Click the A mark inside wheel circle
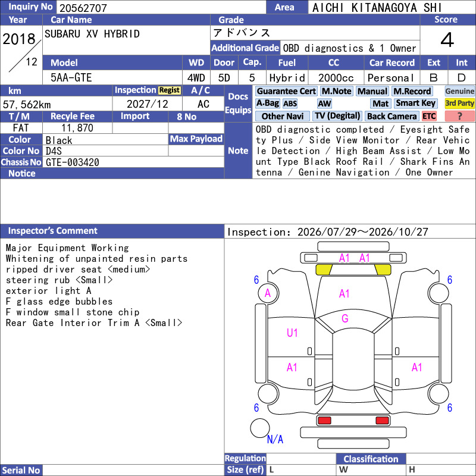 click(268, 293)
